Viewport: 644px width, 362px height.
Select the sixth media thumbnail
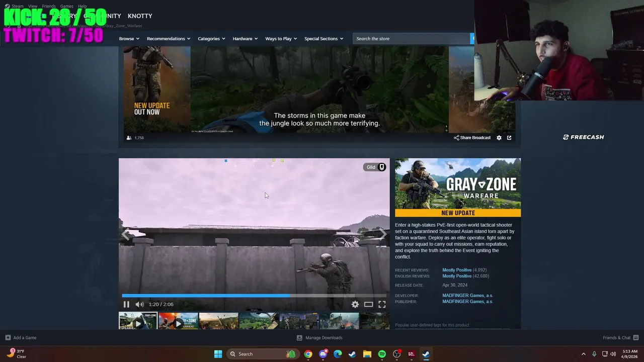click(x=339, y=321)
